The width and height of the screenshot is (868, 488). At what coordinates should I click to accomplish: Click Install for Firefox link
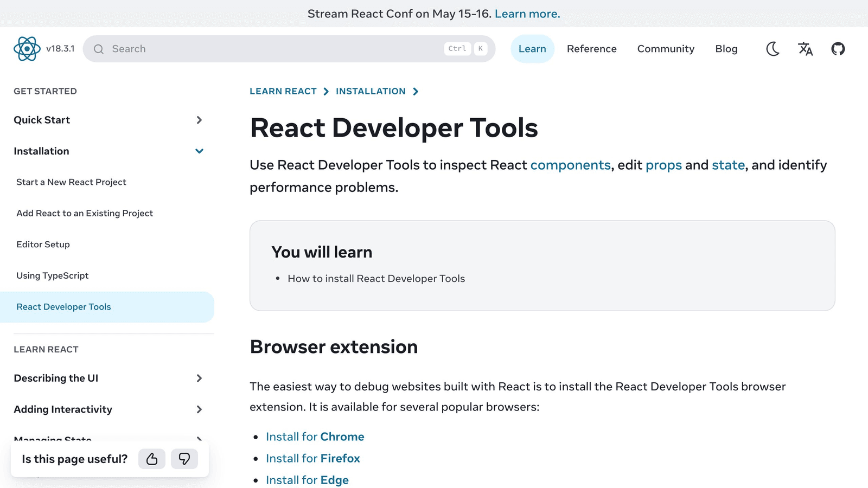[313, 458]
